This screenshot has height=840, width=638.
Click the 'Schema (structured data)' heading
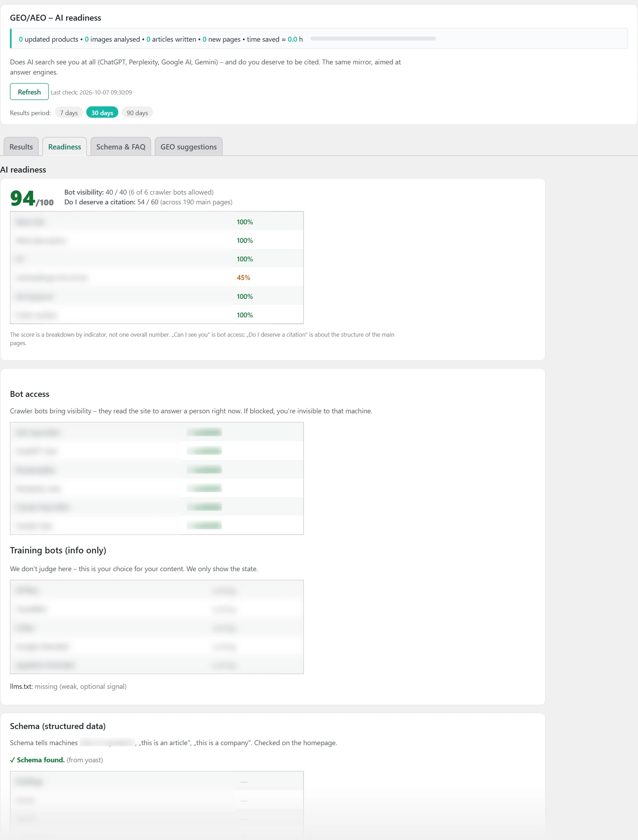coord(58,726)
